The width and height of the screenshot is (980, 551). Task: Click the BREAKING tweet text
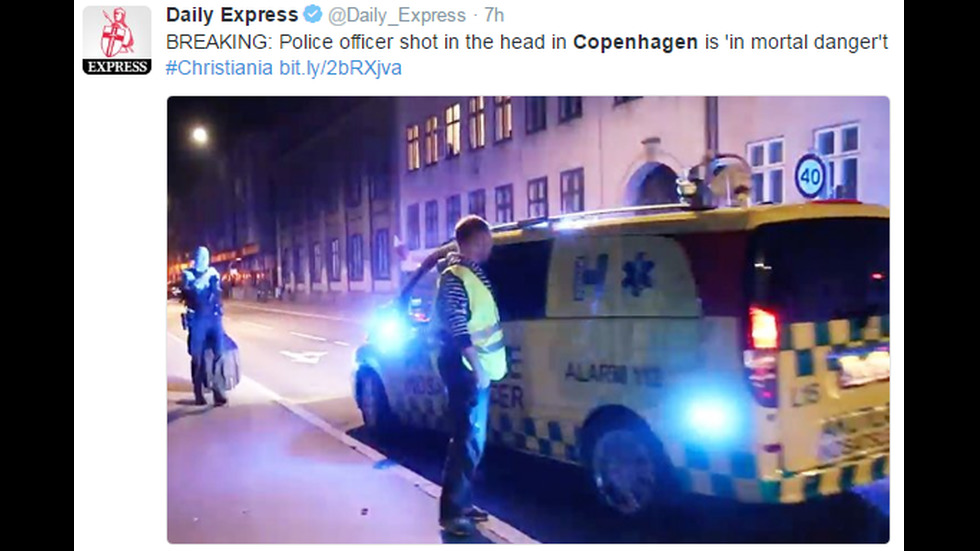527,42
